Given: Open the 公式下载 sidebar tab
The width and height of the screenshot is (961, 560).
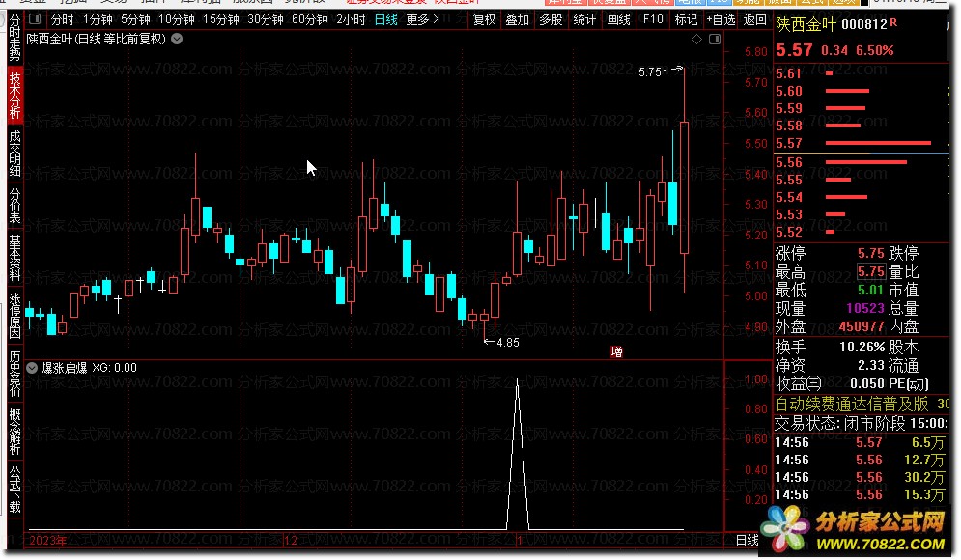Looking at the screenshot, I should (x=14, y=490).
